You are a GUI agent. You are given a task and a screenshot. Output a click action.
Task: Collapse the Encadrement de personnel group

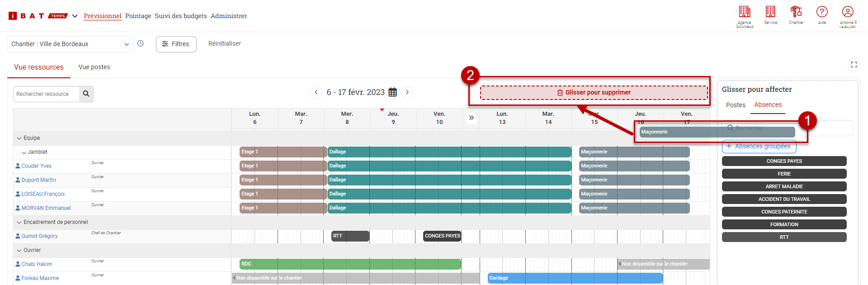[x=19, y=223]
